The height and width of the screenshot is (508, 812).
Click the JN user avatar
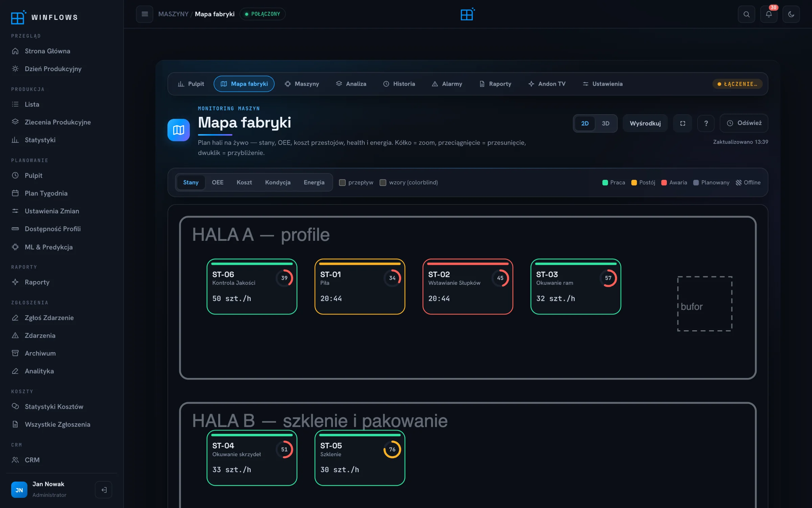(19, 490)
